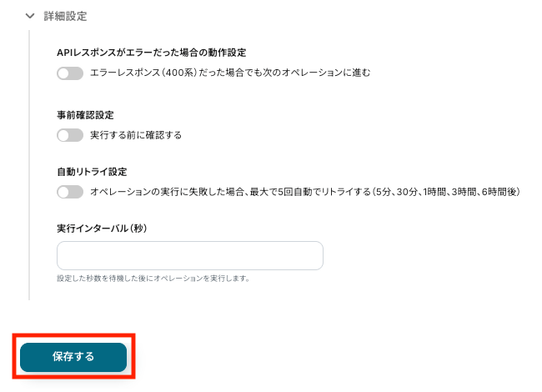Click the 詳細設定 section header text
Viewport: 542px width, 392px height.
click(65, 16)
